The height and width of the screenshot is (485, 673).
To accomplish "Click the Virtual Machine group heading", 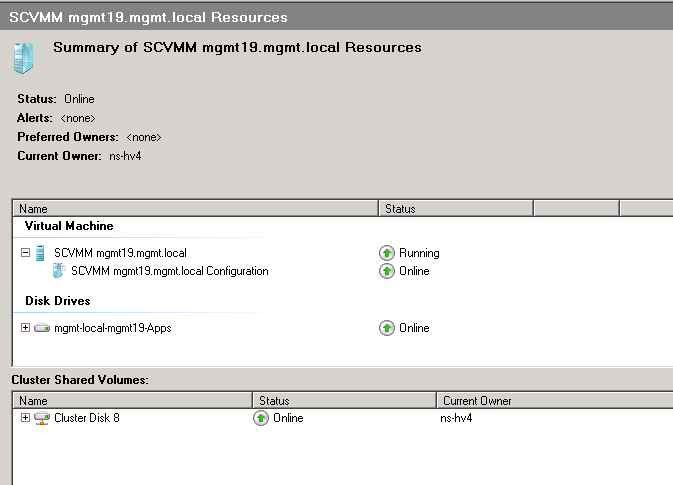I will click(x=69, y=226).
